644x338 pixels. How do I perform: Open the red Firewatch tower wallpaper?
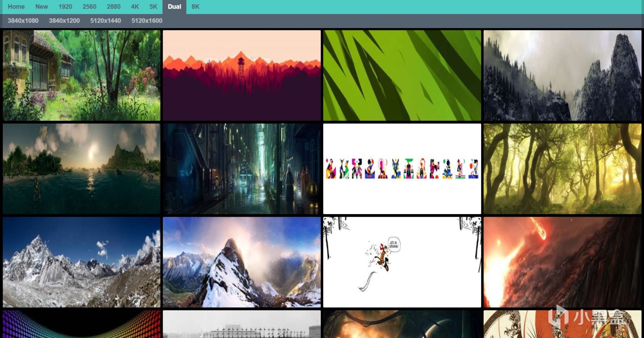tap(242, 75)
